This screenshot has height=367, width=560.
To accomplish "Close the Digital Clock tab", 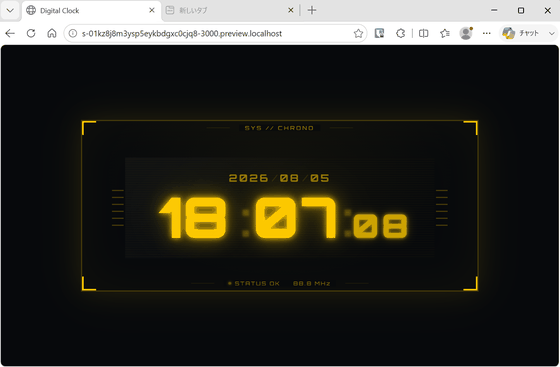I will tap(152, 10).
